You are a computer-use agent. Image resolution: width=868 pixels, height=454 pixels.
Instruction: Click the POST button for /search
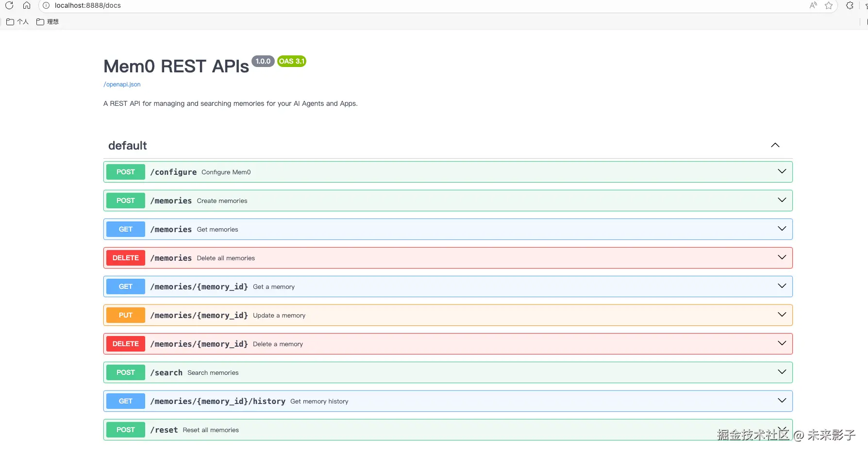[125, 372]
